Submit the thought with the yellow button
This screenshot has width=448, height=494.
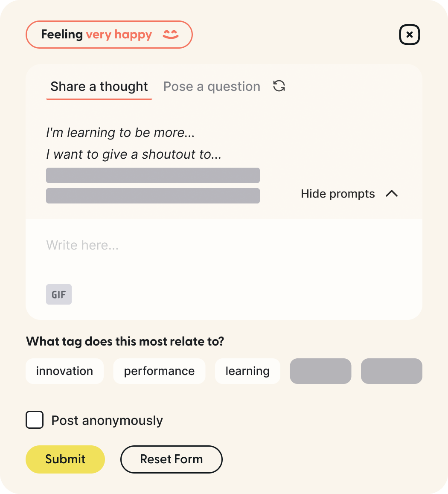pos(65,459)
